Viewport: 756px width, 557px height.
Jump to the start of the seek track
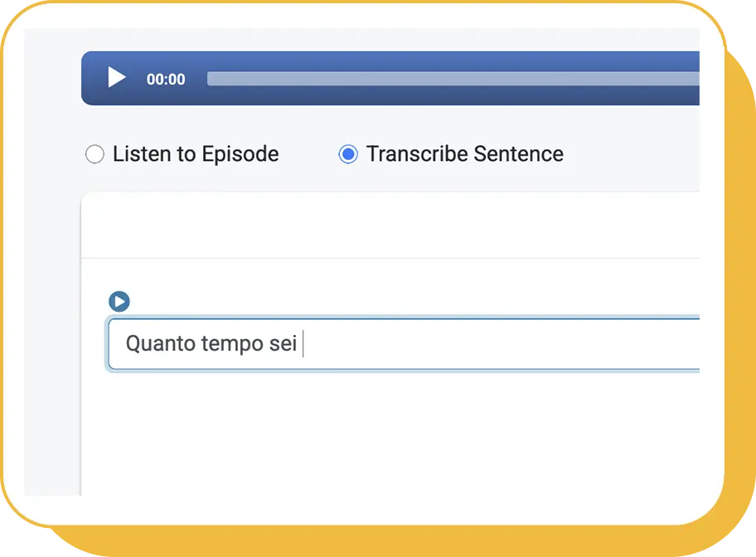click(x=209, y=79)
